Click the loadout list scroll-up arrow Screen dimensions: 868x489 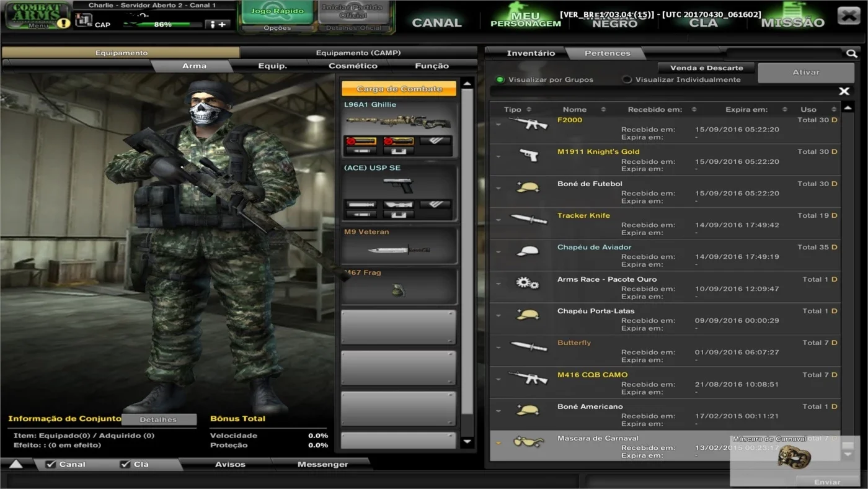click(x=467, y=83)
